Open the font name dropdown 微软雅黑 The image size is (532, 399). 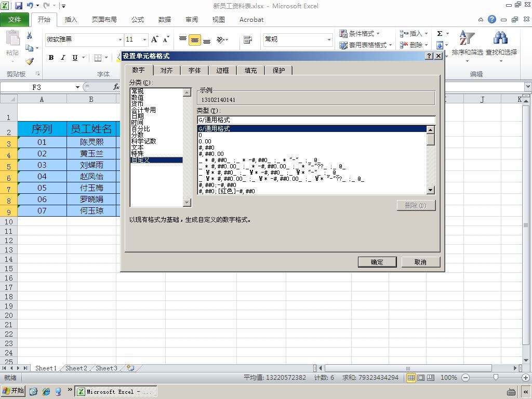tap(120, 39)
